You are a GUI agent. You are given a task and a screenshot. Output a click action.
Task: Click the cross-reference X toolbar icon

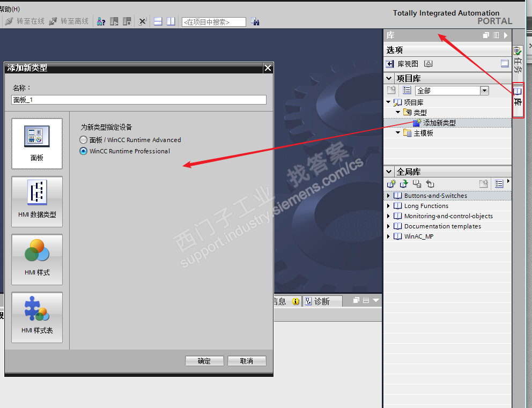(143, 21)
